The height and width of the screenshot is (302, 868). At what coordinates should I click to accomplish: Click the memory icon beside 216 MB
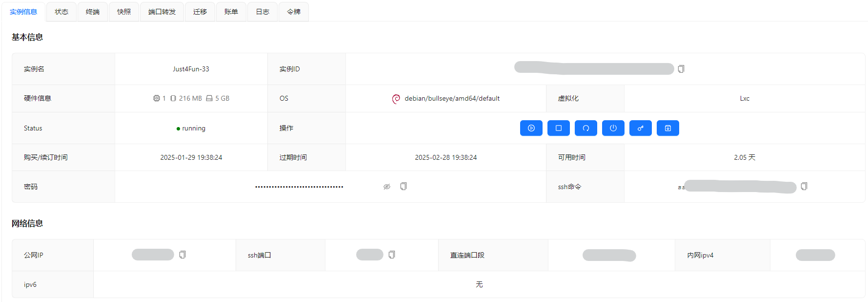click(173, 98)
